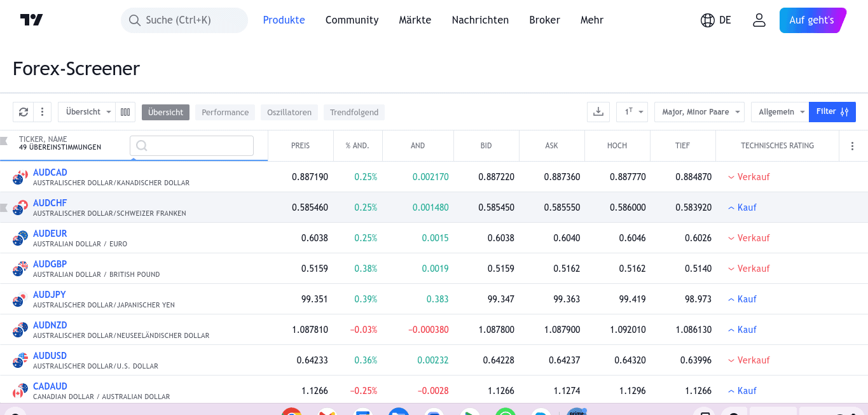Click the TradingView logo
The image size is (868, 415).
31,20
